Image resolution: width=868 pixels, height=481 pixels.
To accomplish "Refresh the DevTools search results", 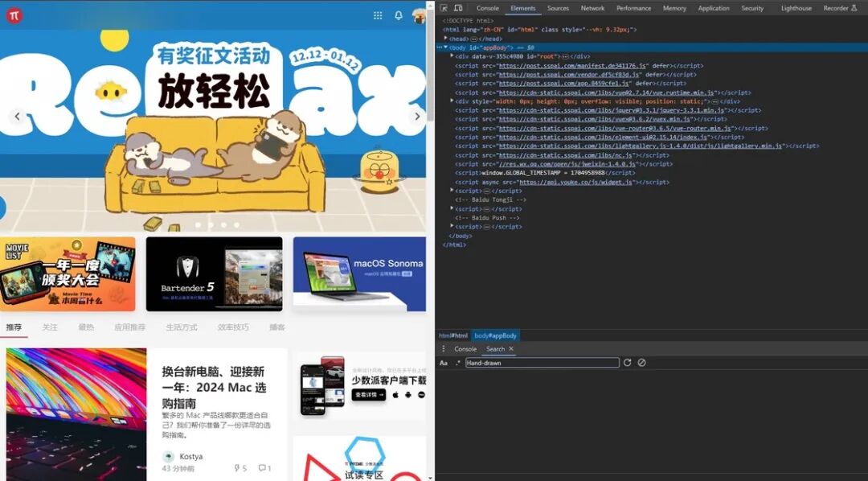I will click(x=627, y=363).
